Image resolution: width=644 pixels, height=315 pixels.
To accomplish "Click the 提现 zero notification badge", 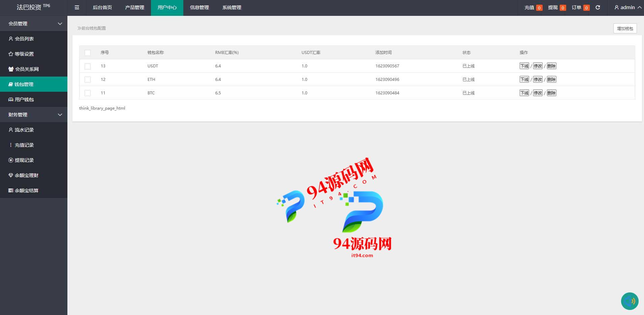I will pos(563,8).
